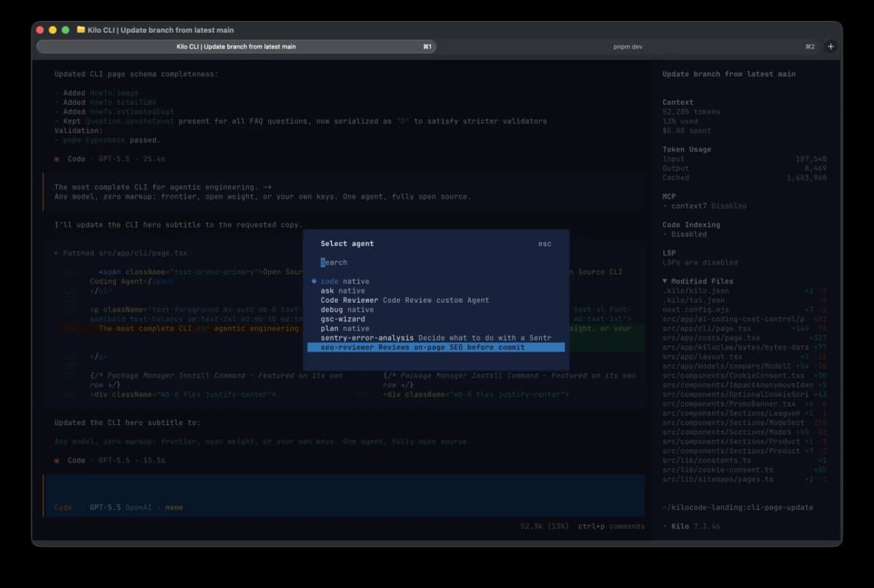Click the Code agent label in prompt footer
Viewport: 874px width, 588px height.
pyautogui.click(x=63, y=507)
